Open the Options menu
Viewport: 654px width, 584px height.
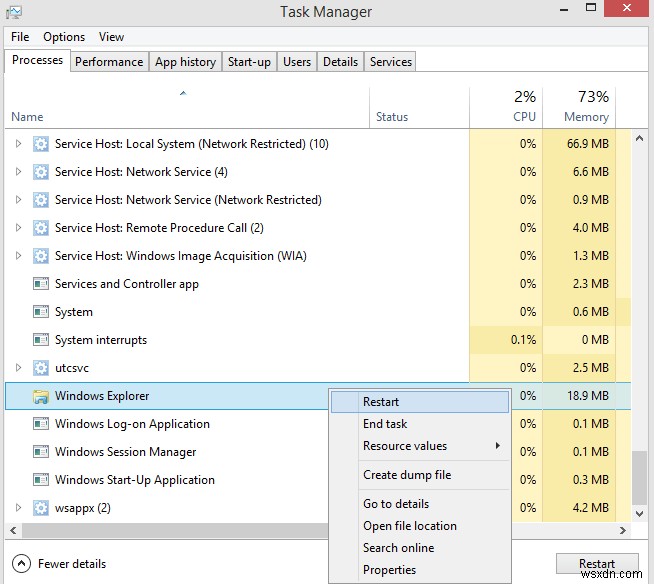[x=64, y=37]
